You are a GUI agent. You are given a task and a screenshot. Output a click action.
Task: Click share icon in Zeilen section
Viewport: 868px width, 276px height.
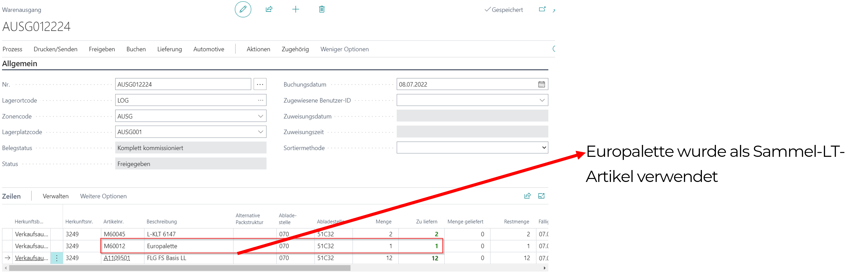pos(527,196)
